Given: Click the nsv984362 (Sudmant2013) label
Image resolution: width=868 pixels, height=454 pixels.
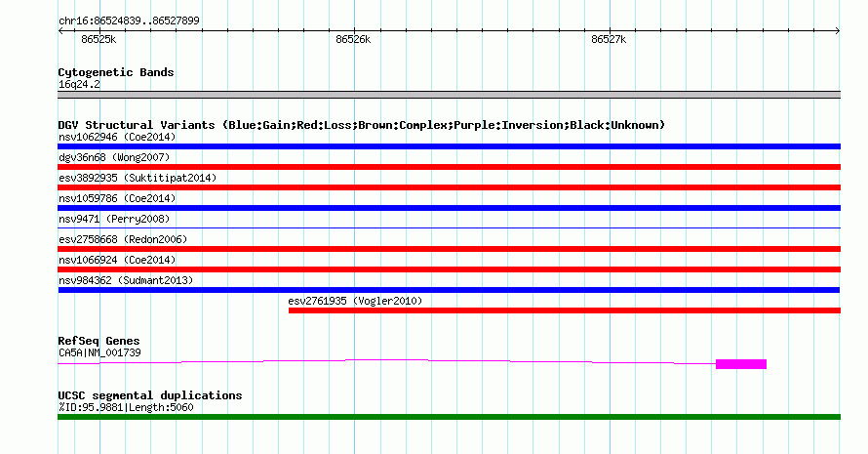Looking at the screenshot, I should 126,280.
